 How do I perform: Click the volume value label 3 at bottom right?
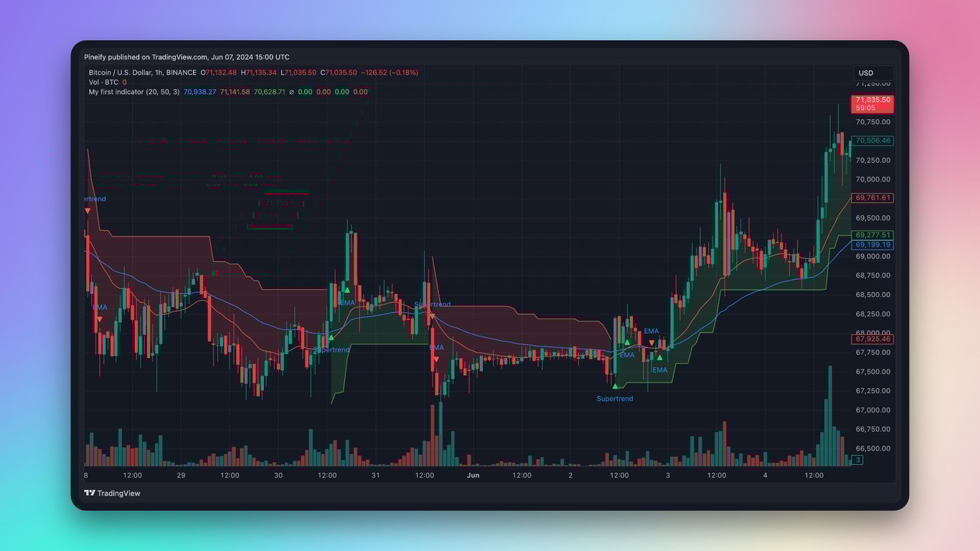(857, 460)
